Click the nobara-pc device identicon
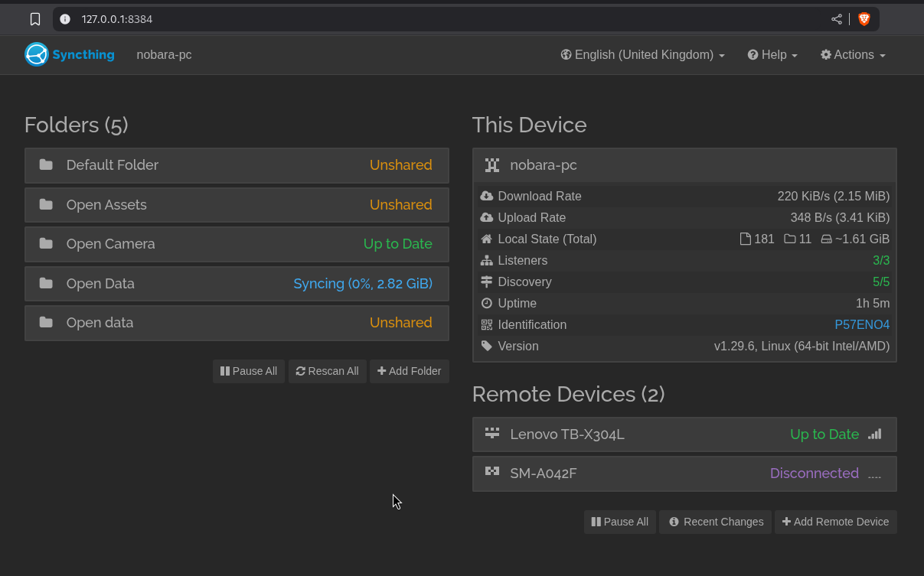Image resolution: width=924 pixels, height=576 pixels. [492, 164]
